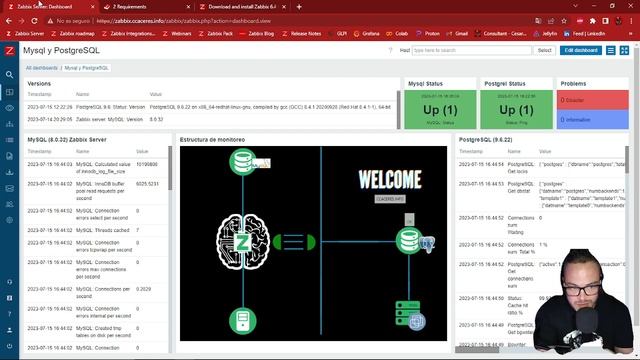Screen dimensions: 640x360
Task: Close the Requirements browser tab
Action: tap(188, 7)
